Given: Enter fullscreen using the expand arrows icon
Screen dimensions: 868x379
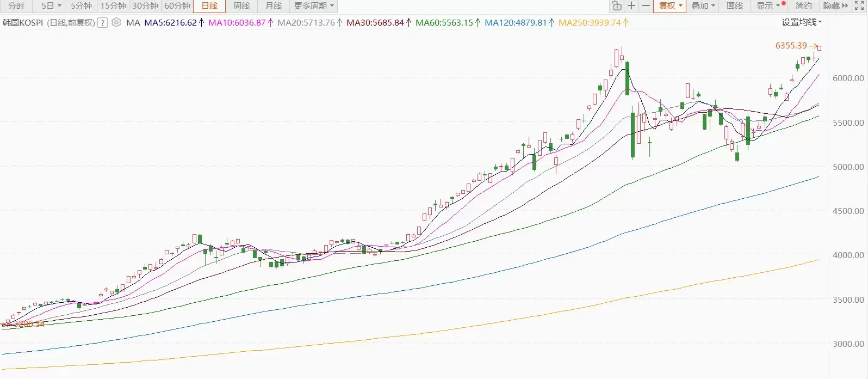Looking at the screenshot, I should (x=859, y=6).
